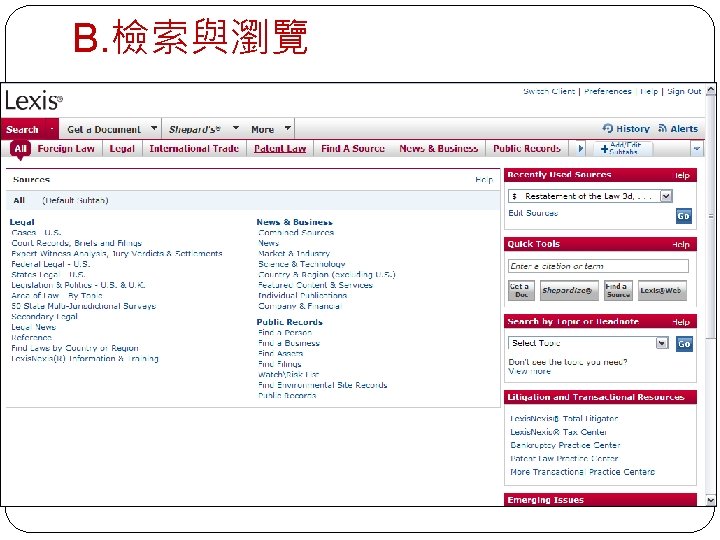Switch to Foreign Law subtab
The width and height of the screenshot is (720, 540).
click(66, 149)
